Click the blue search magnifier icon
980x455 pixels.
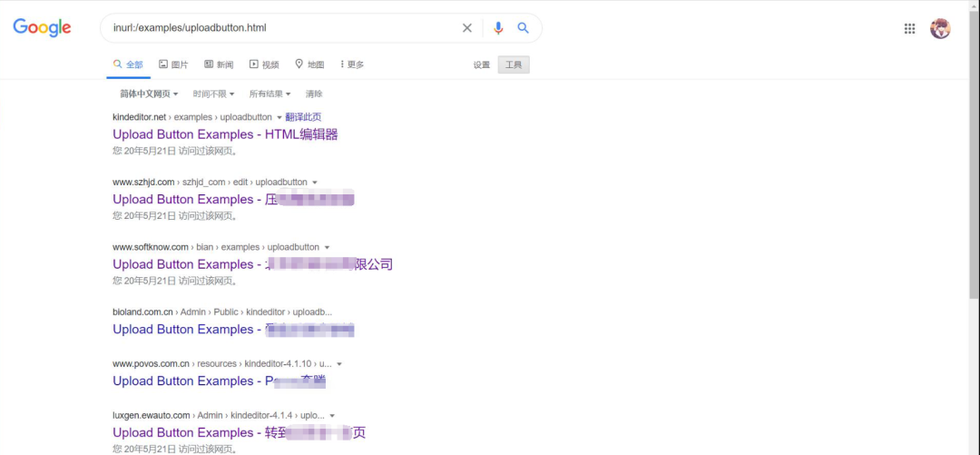point(524,28)
